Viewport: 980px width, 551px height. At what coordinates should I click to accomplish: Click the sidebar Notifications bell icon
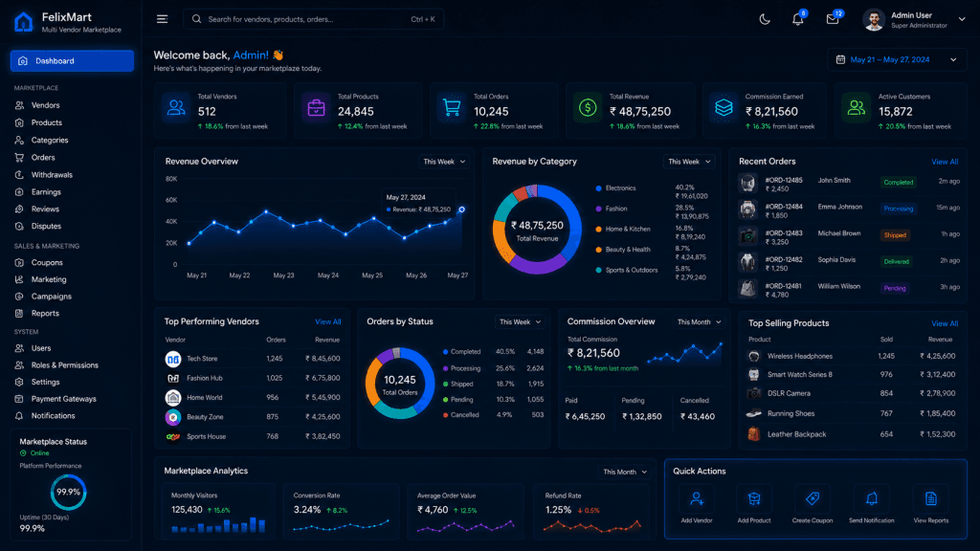point(19,415)
